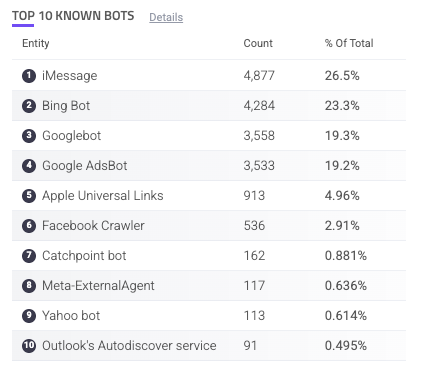The height and width of the screenshot is (370, 421).
Task: Click Googlebot's 19.3% value
Action: 342,136
